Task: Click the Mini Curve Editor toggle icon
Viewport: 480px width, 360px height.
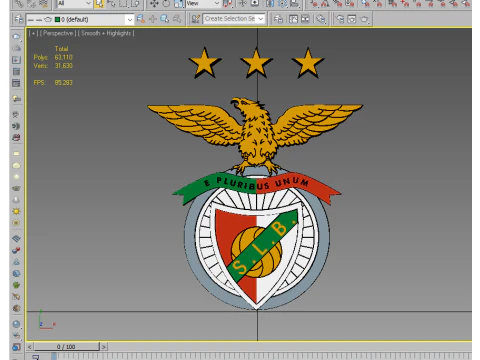Action: point(35,357)
